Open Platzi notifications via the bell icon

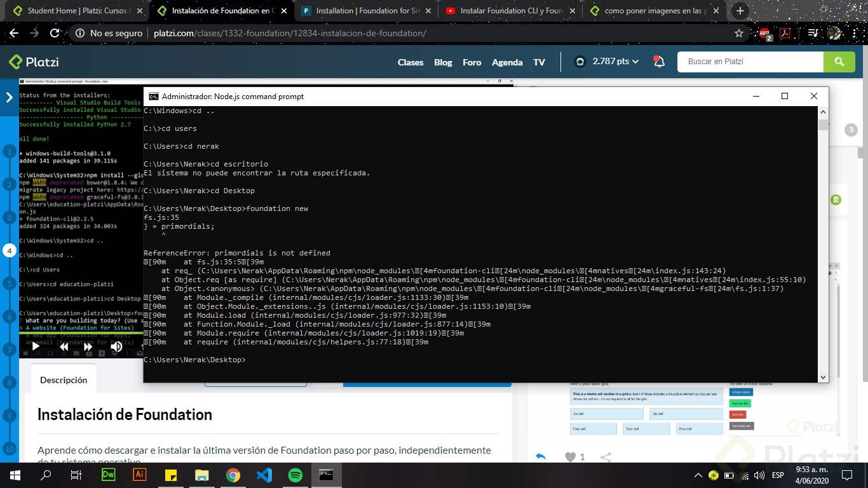click(x=658, y=62)
